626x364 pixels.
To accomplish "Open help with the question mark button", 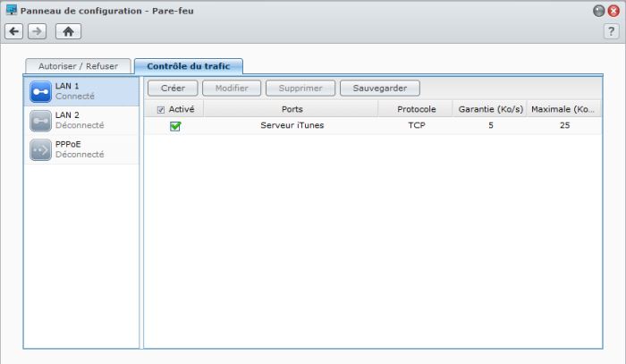I will 611,31.
